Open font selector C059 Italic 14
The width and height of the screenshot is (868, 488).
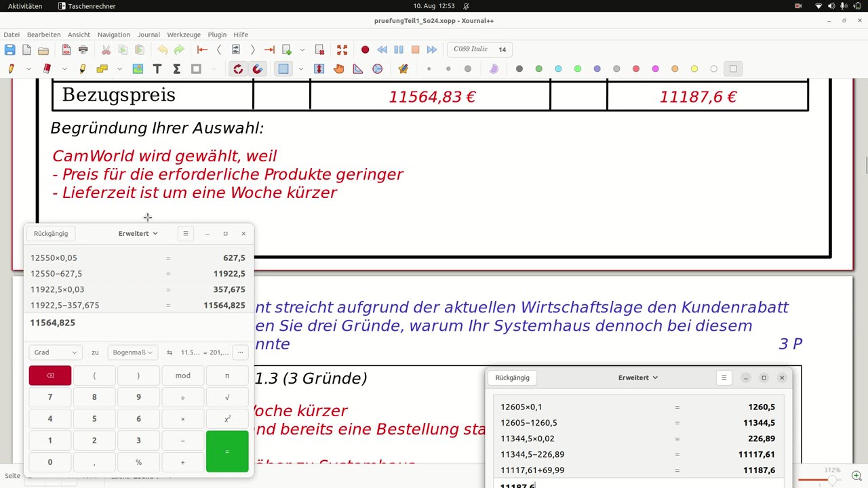point(480,49)
